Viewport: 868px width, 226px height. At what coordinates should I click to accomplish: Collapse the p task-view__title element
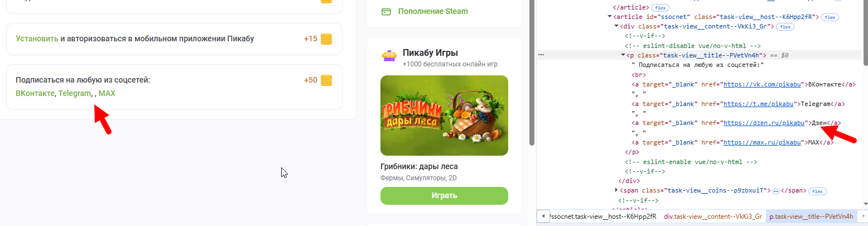pos(623,55)
